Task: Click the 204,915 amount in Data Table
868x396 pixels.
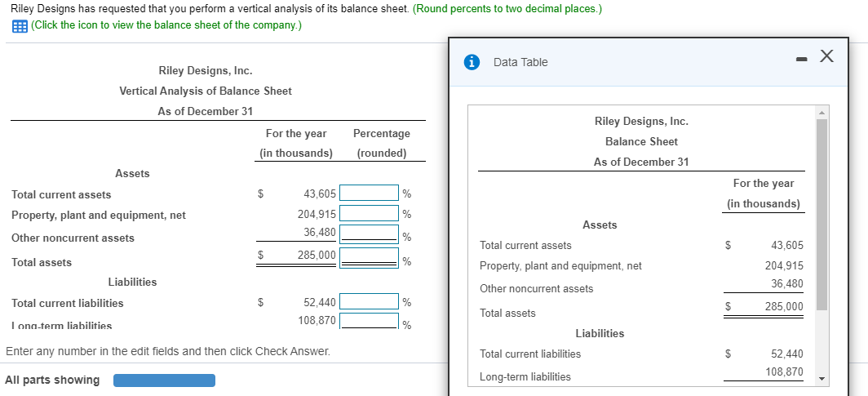Action: [784, 266]
